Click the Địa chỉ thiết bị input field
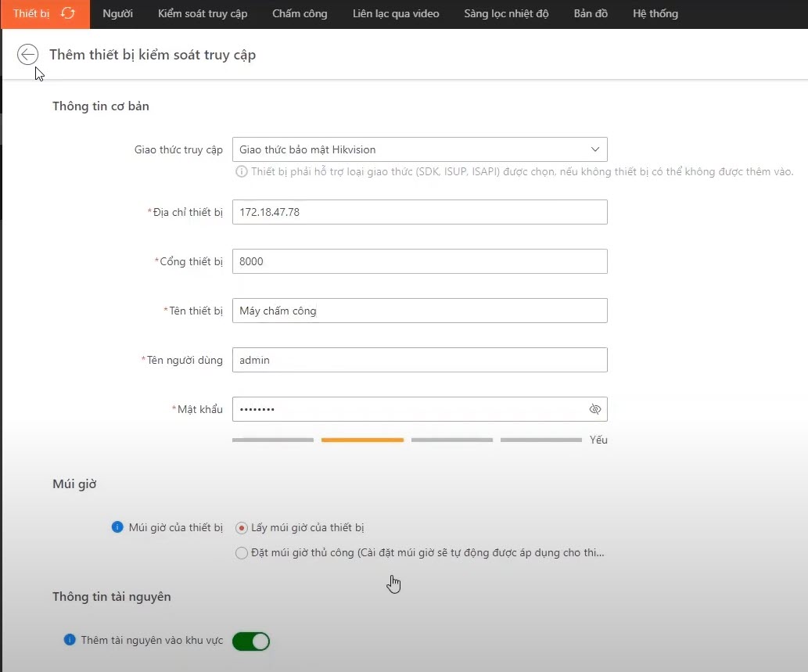Screen dimensions: 808x672 coord(419,212)
